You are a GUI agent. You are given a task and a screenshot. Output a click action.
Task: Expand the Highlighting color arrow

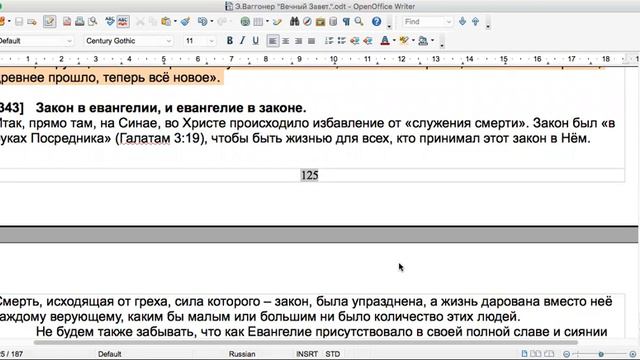tap(413, 41)
